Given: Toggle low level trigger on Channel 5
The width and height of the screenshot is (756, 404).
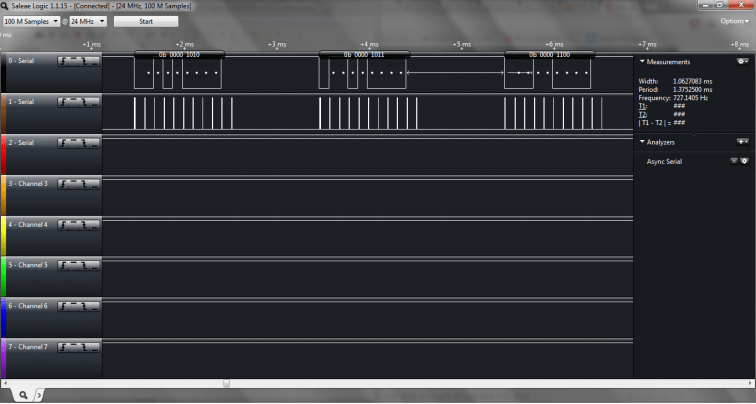Looking at the screenshot, I should [x=94, y=266].
